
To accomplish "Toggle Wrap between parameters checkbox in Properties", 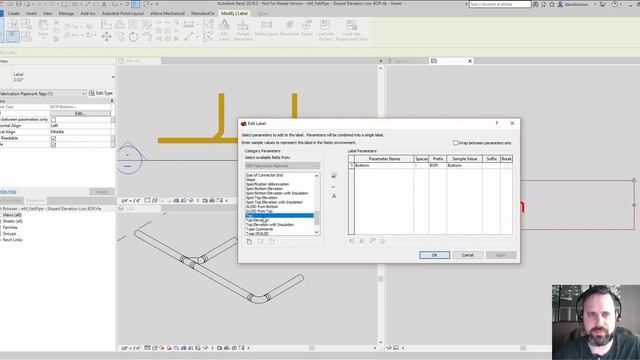I will [x=53, y=120].
